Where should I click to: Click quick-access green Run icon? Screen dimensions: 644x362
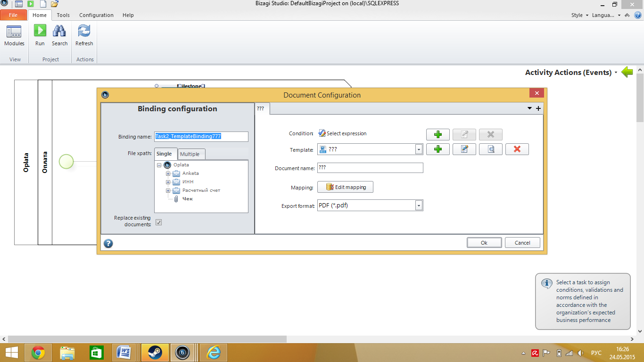click(x=31, y=4)
